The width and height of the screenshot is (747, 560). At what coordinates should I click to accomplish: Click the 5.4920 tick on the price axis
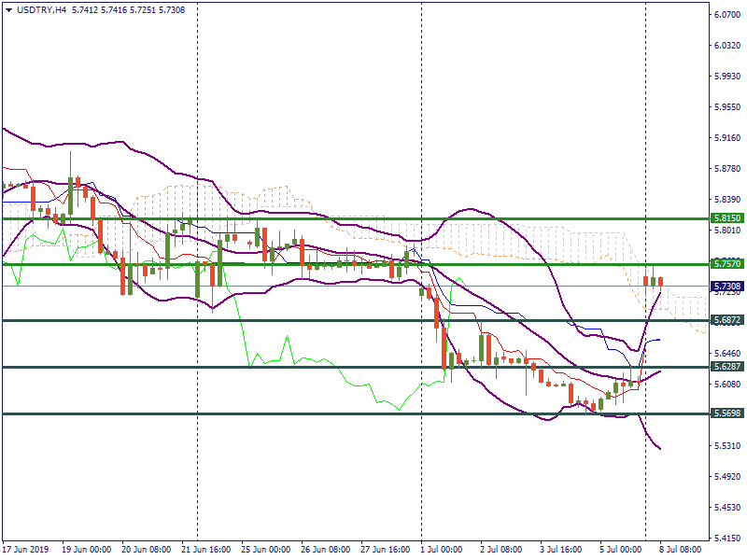pos(726,477)
